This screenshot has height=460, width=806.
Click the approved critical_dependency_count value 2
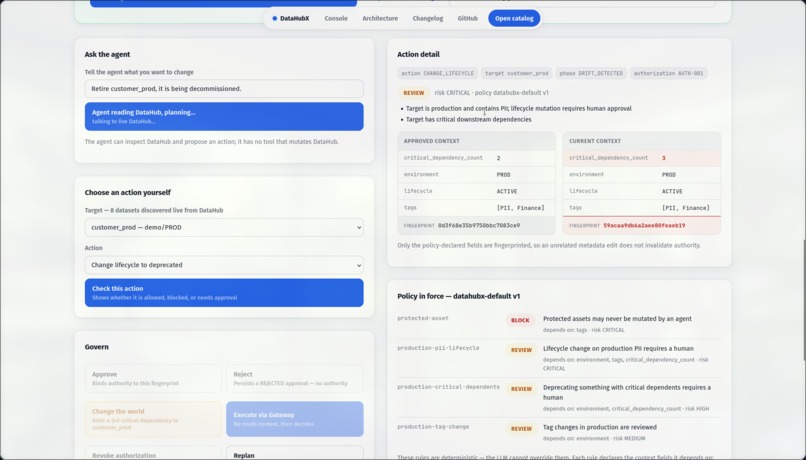tap(498, 158)
